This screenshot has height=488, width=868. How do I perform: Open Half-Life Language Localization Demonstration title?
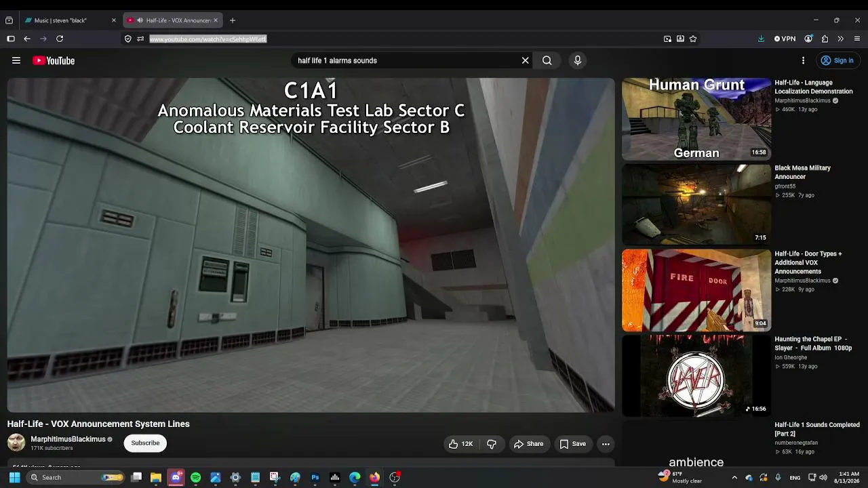(x=814, y=87)
